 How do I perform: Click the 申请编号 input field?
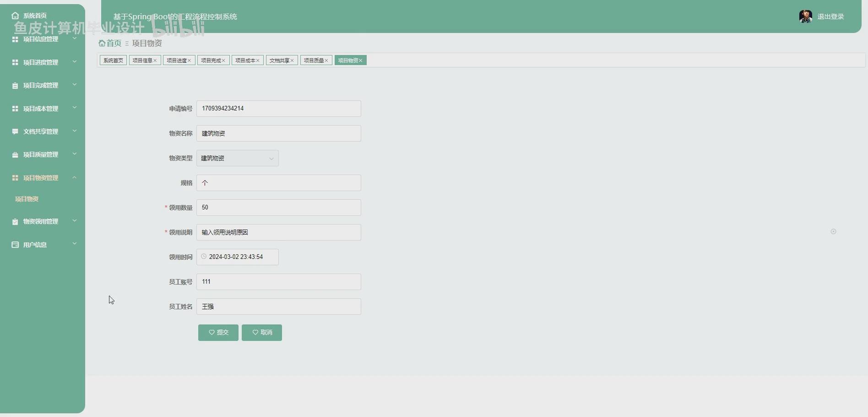(279, 109)
